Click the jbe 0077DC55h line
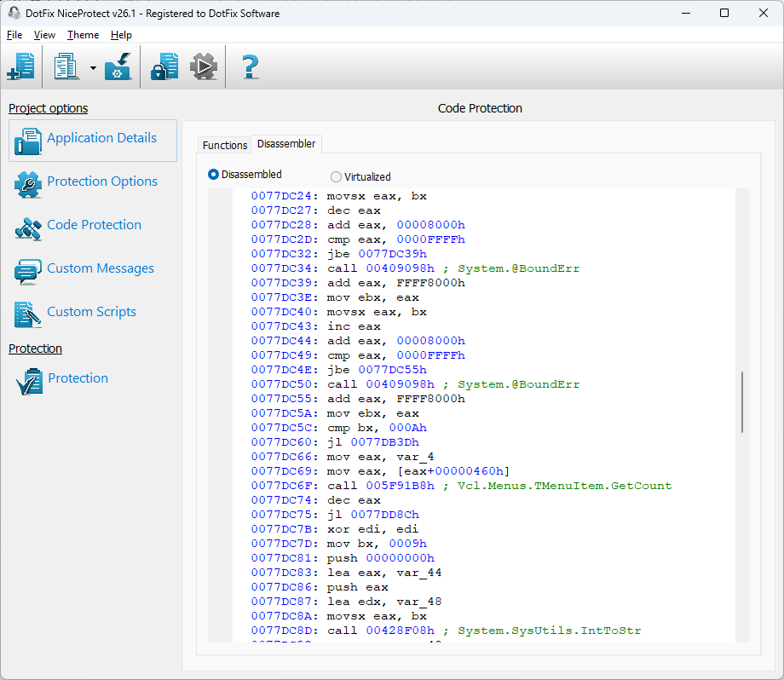Screen dimensions: 784x680 (339, 370)
